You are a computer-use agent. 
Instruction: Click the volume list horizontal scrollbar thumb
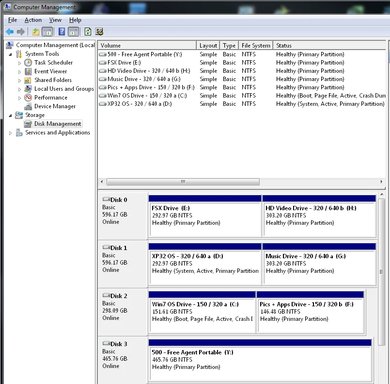(183, 182)
